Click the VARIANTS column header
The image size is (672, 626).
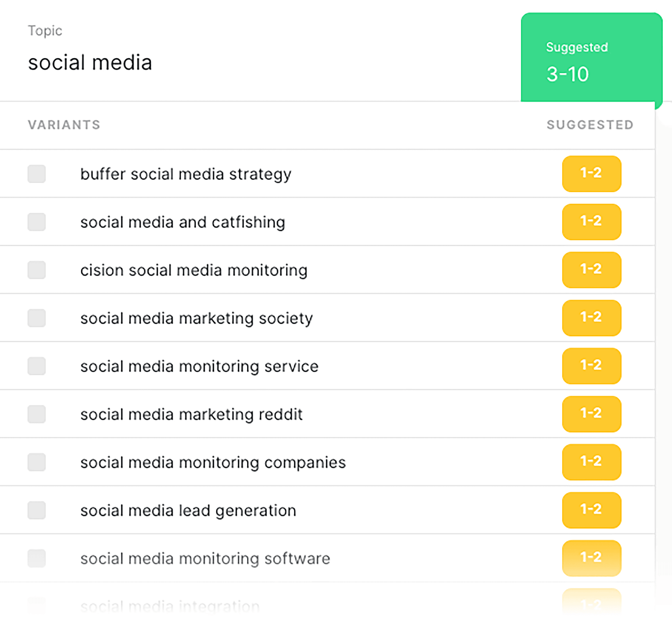pyautogui.click(x=64, y=125)
